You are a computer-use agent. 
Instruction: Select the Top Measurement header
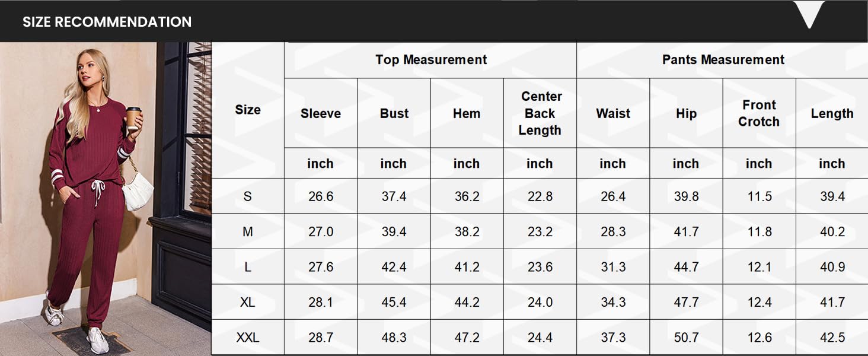click(x=431, y=60)
